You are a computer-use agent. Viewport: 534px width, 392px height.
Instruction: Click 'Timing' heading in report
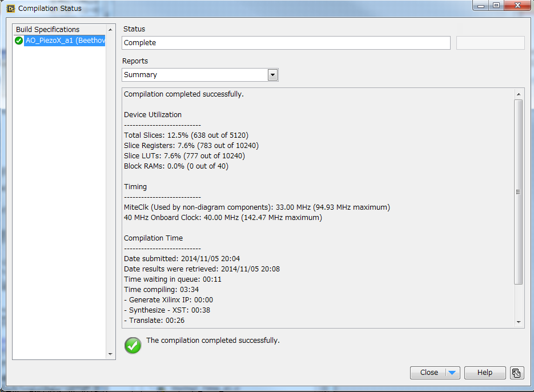pyautogui.click(x=135, y=187)
